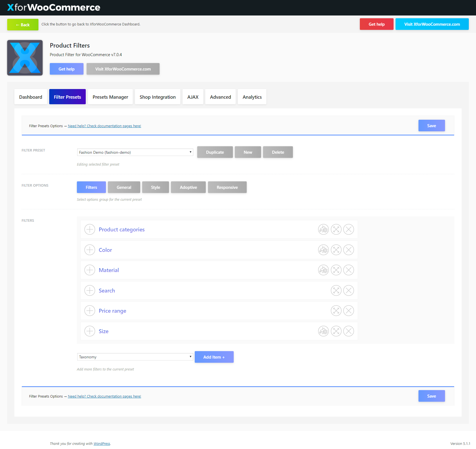Expand the Size filter settings
The width and height of the screenshot is (476, 449).
tap(90, 331)
